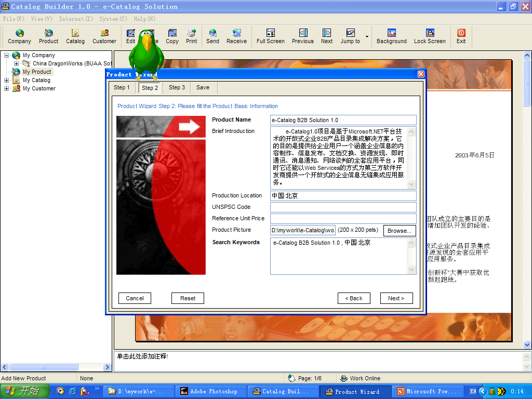Open the View menu

click(x=42, y=19)
